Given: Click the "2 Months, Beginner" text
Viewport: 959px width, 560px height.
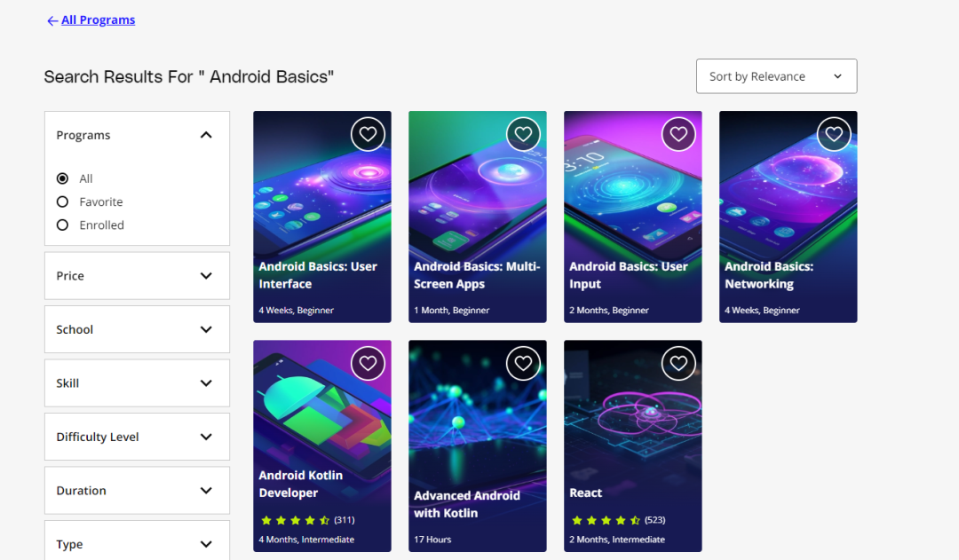Looking at the screenshot, I should 609,311.
